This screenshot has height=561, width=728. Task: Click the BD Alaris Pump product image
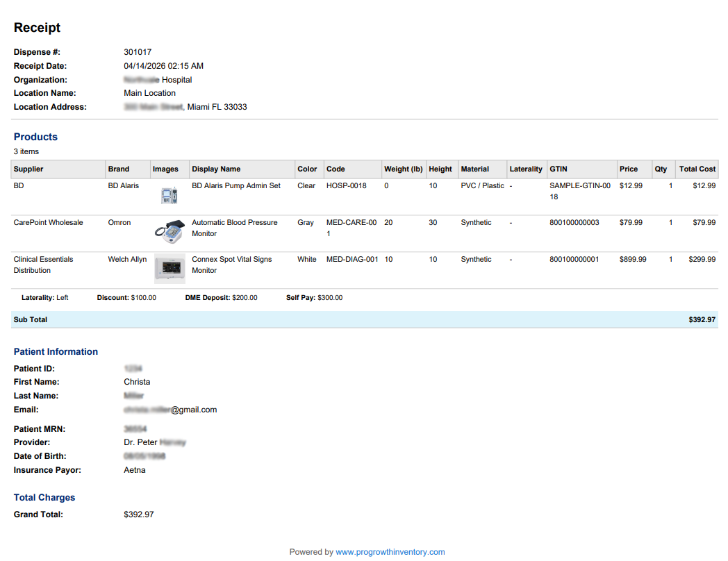click(169, 195)
